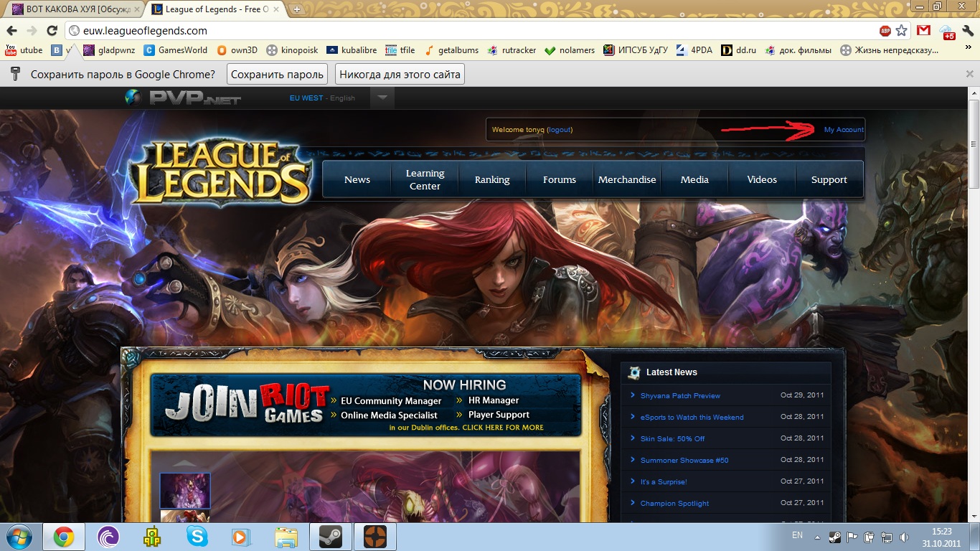Reload the page with the refresh icon
Image resolution: width=980 pixels, height=551 pixels.
point(52,31)
